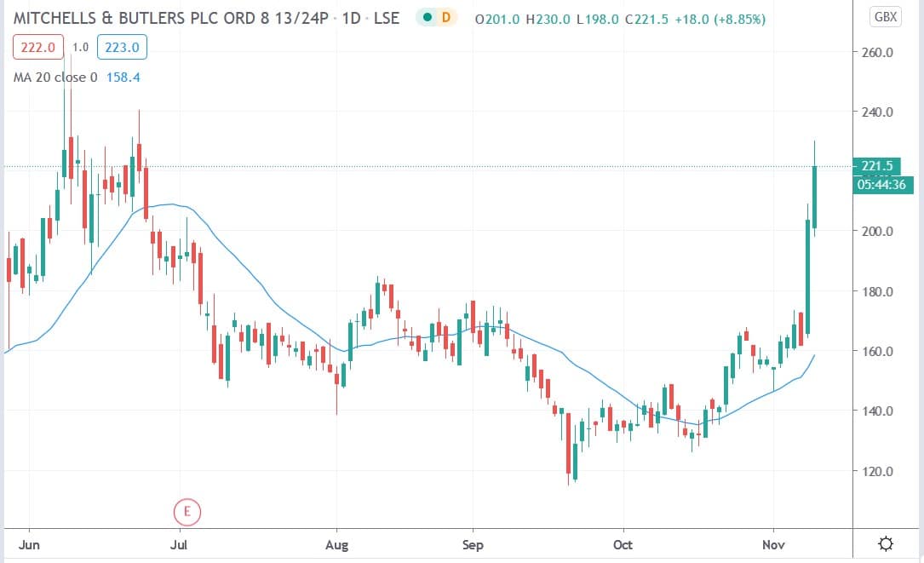
Task: Click the orange 'D' delayed data badge
Action: (x=446, y=17)
